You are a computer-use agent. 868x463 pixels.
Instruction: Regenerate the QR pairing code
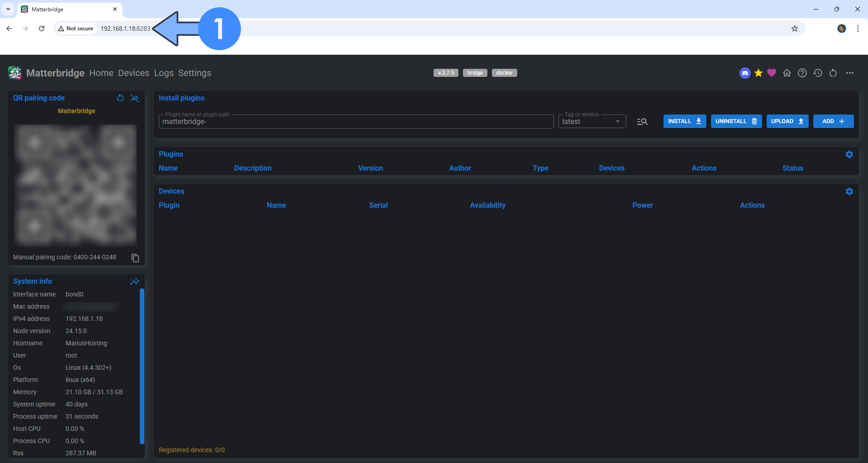(120, 98)
